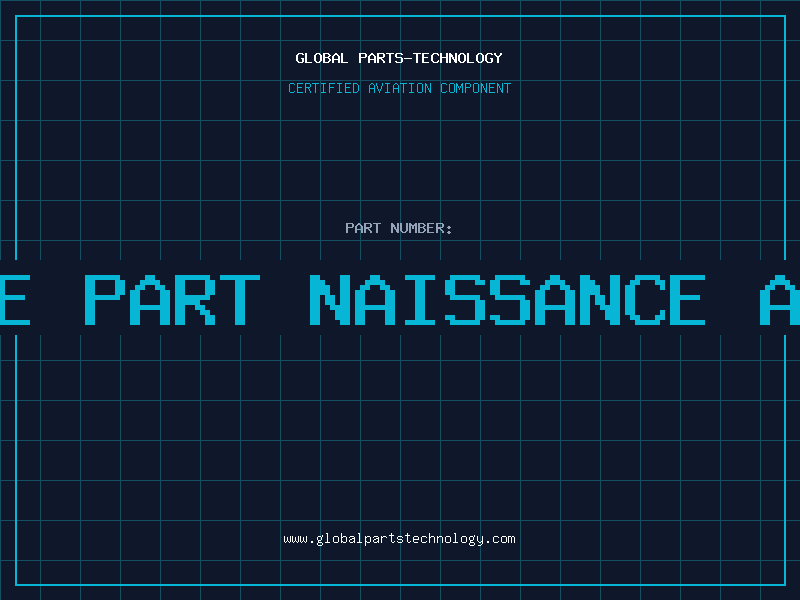Click the www prefix of the URL
Image resolution: width=800 pixels, height=600 pixels.
[295, 539]
